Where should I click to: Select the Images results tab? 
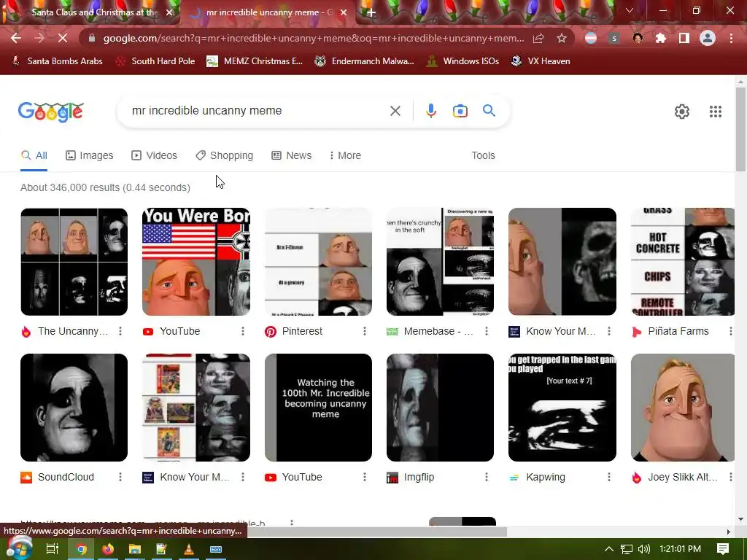point(90,155)
